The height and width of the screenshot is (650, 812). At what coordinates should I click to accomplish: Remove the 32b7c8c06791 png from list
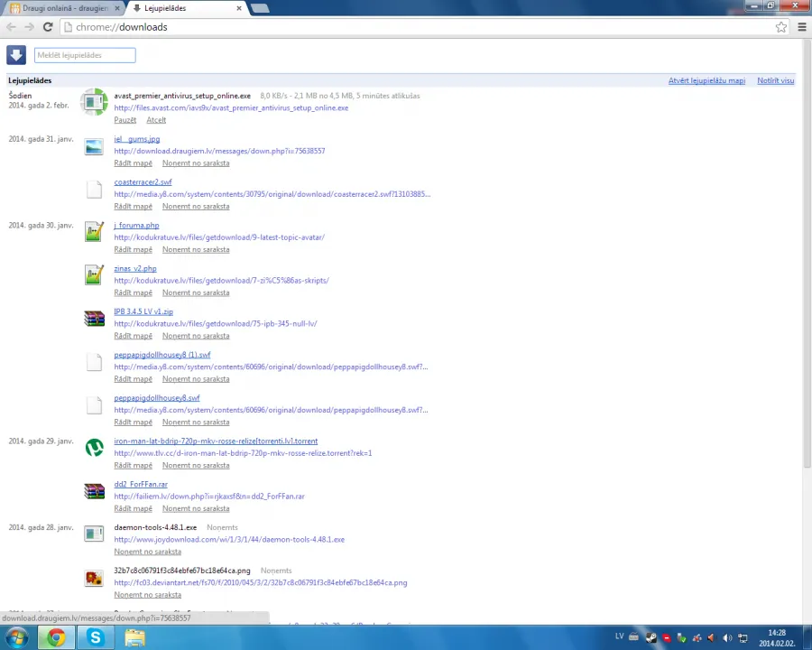pyautogui.click(x=148, y=595)
